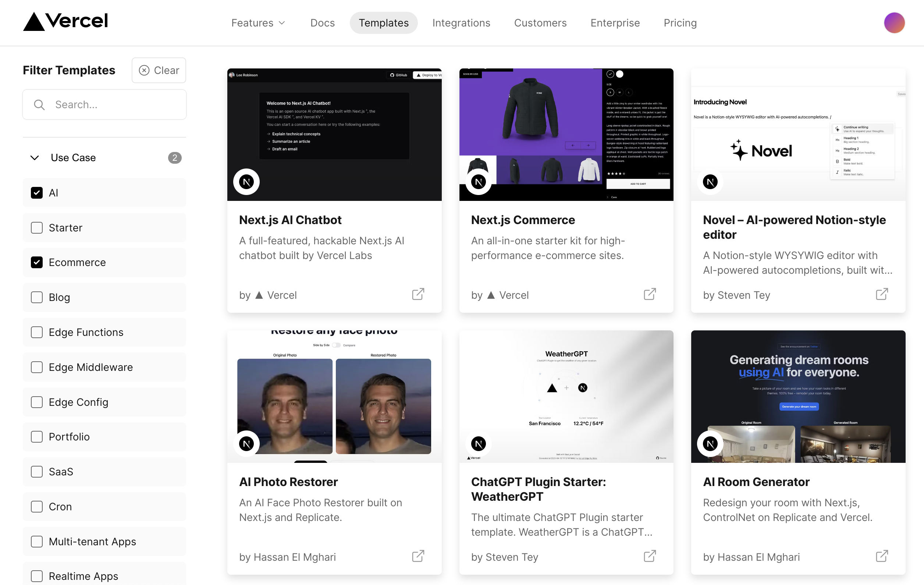Open the Next.js Commerce template title
Viewport: 924px width, 585px height.
point(523,220)
